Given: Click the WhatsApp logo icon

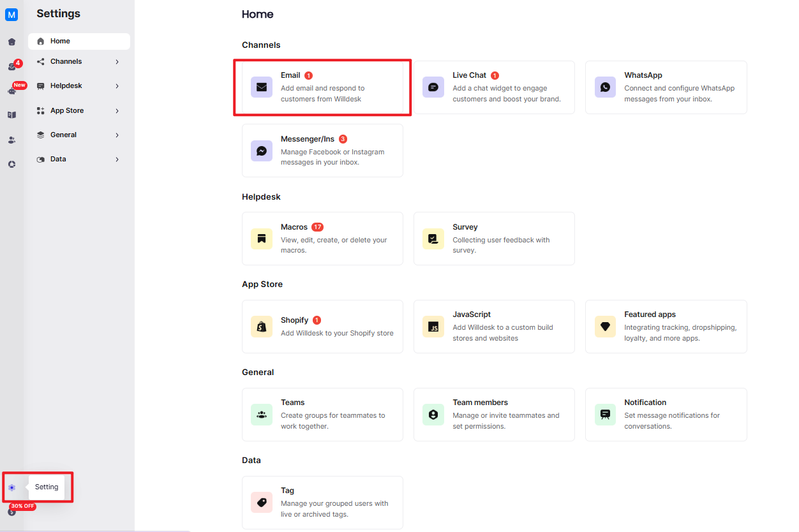Looking at the screenshot, I should 605,87.
